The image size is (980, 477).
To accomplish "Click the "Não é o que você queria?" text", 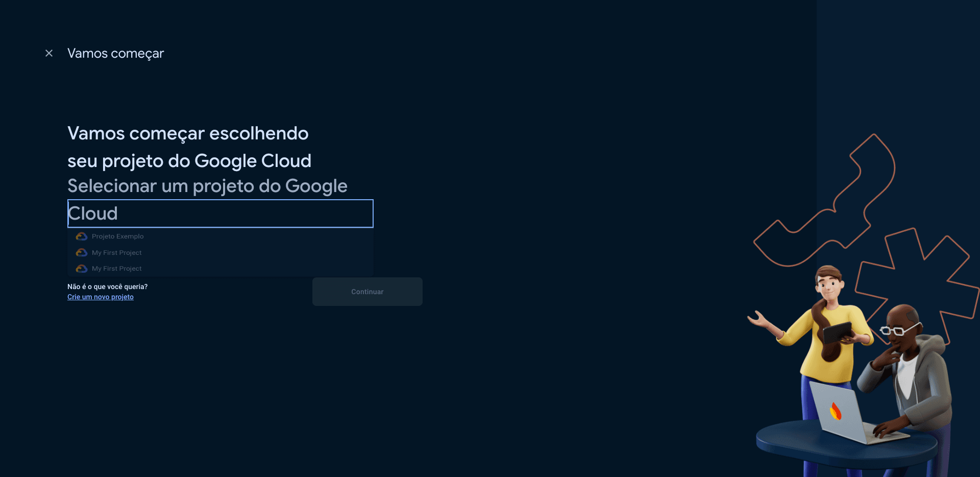I will [x=107, y=287].
